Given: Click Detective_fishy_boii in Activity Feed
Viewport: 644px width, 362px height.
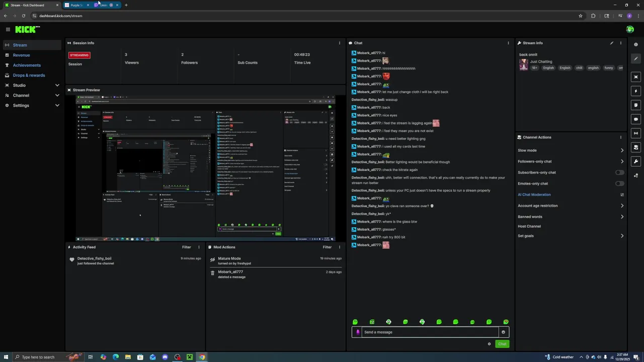Looking at the screenshot, I should [x=94, y=258].
